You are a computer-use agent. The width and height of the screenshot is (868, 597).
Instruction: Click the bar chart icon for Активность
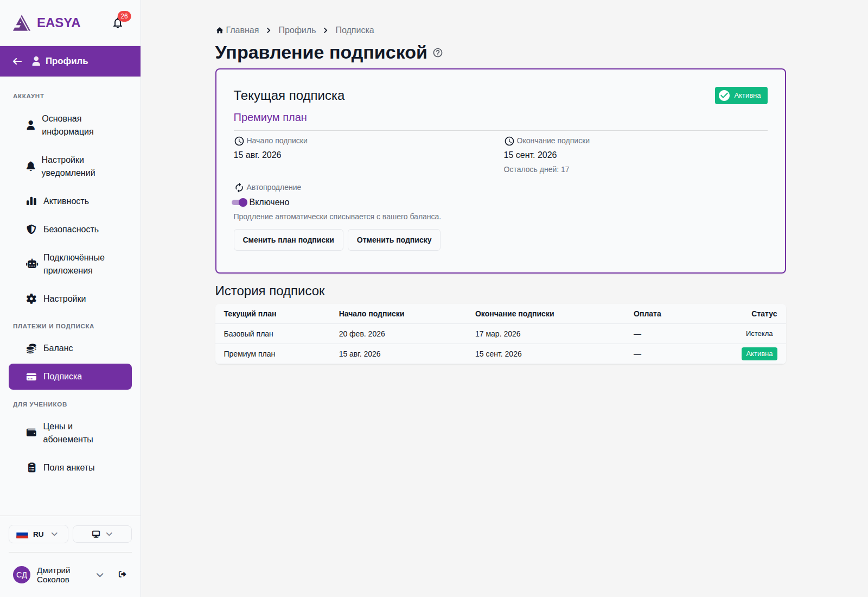click(x=31, y=201)
